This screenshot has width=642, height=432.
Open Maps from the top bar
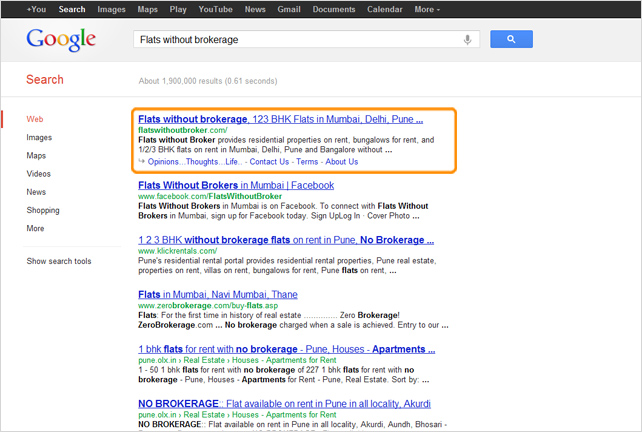pyautogui.click(x=147, y=9)
